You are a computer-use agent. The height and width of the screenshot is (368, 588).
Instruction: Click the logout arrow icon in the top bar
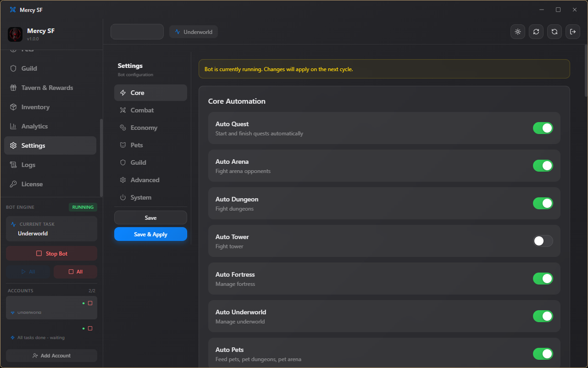point(573,32)
